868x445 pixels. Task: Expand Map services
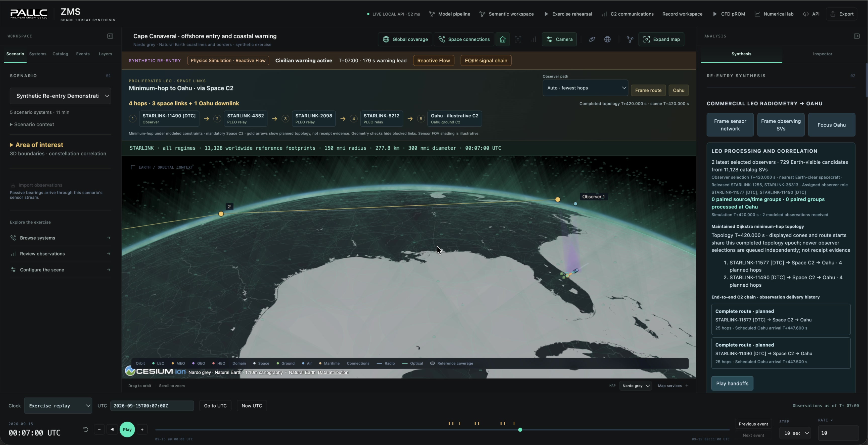[673, 386]
